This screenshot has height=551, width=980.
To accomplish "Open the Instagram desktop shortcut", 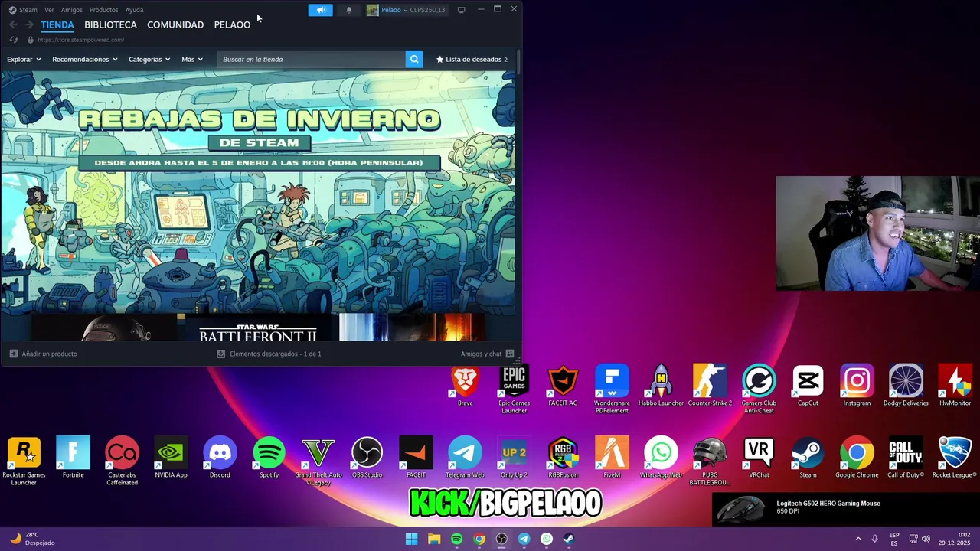I will click(857, 386).
